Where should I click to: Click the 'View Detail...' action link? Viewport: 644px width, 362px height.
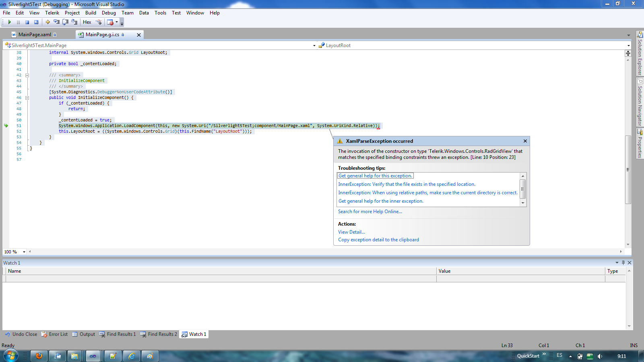[351, 232]
